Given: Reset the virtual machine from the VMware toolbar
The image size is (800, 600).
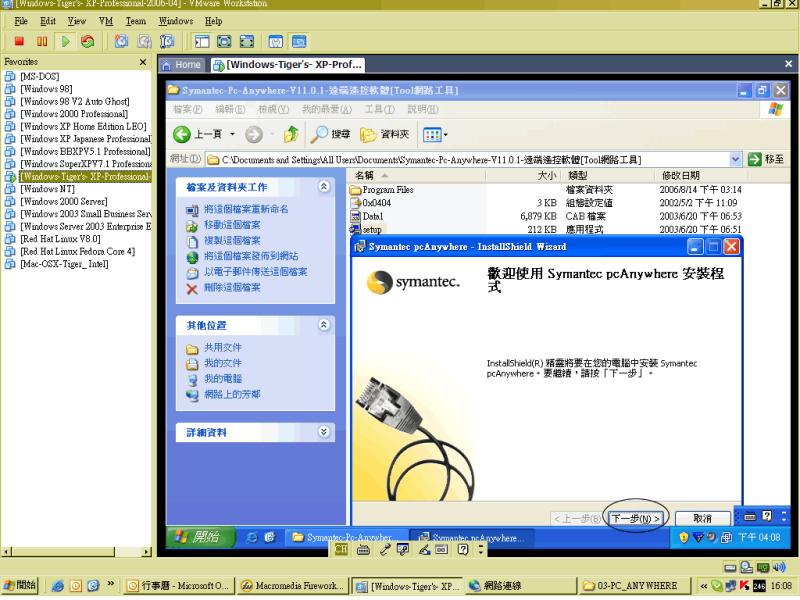Looking at the screenshot, I should (x=87, y=41).
